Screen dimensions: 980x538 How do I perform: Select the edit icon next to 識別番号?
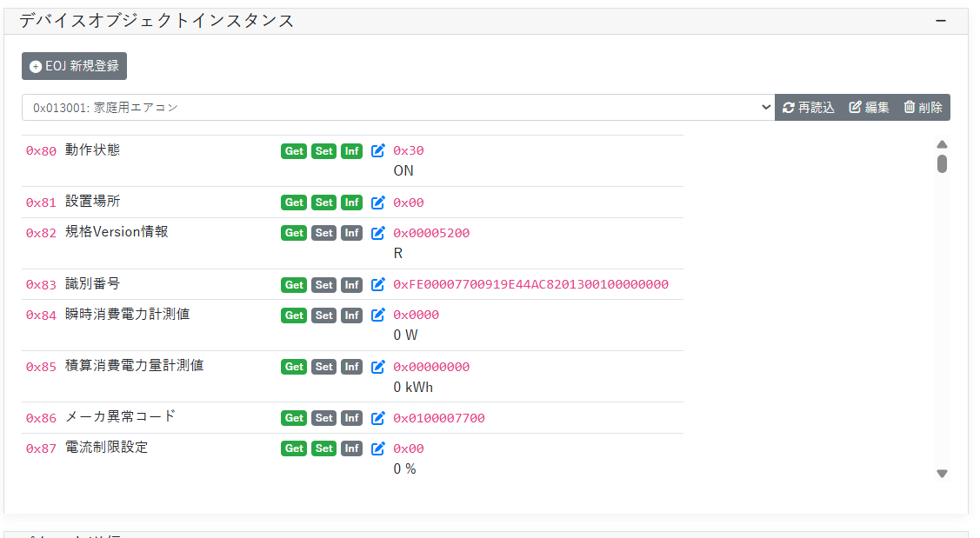[x=377, y=284]
